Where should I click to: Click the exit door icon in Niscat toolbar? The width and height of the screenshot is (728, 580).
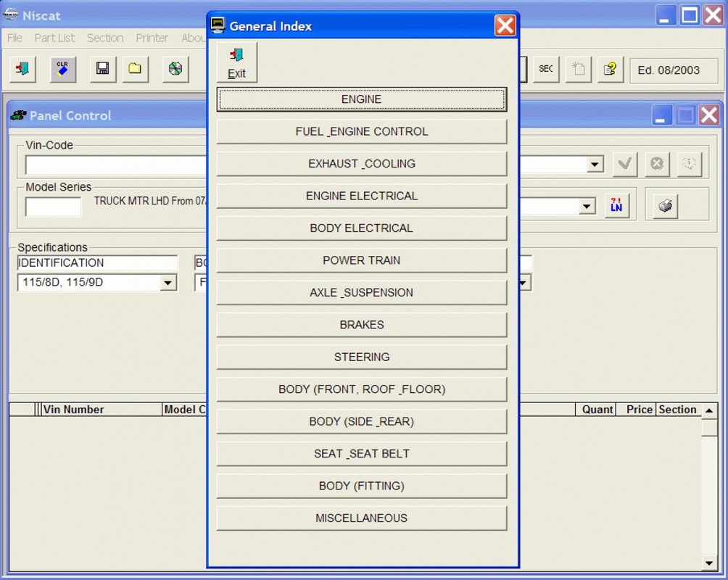point(22,70)
